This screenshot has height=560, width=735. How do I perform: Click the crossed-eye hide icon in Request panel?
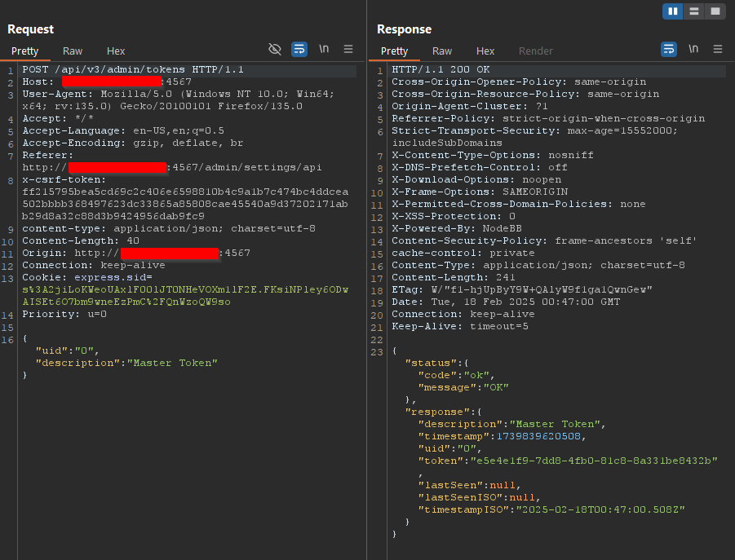point(276,49)
